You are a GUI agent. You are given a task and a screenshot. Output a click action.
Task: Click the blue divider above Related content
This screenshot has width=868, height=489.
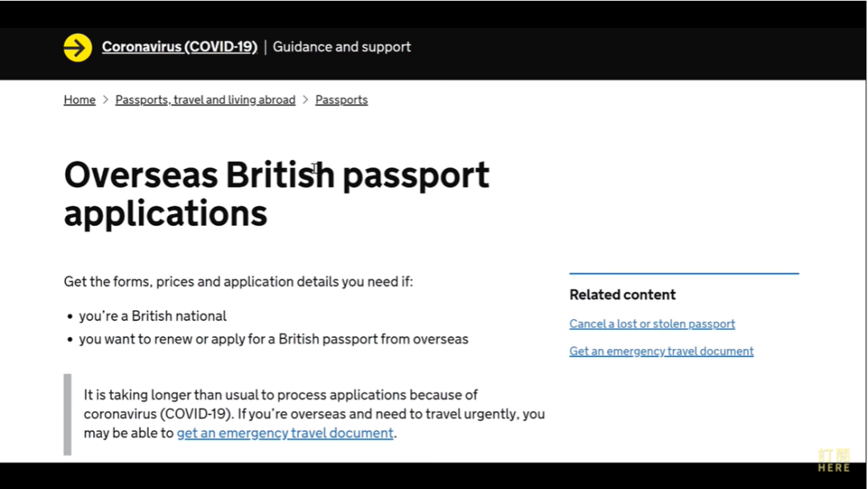(684, 273)
